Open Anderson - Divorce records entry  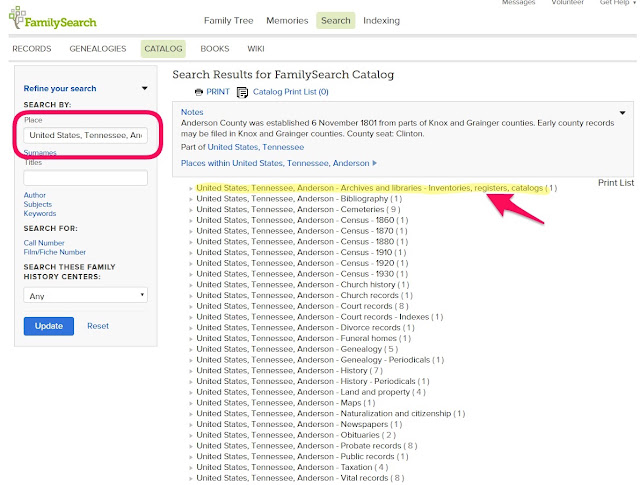point(305,327)
